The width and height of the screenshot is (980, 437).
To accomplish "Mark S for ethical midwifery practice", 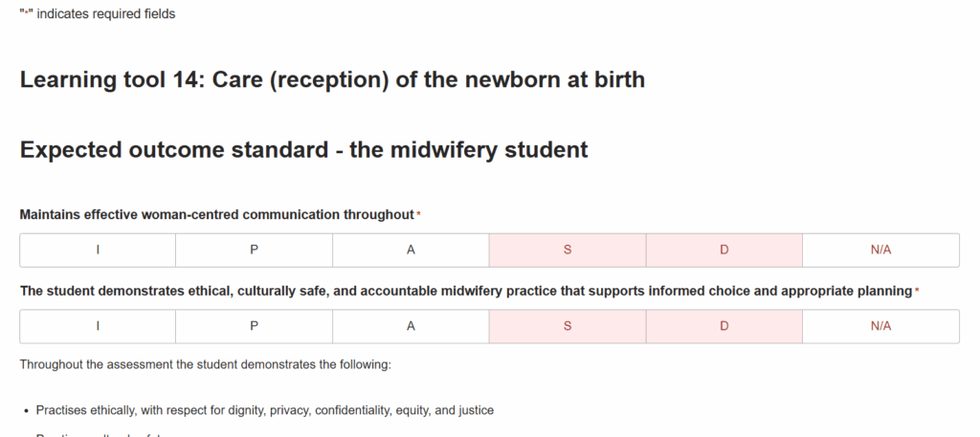I will point(568,325).
